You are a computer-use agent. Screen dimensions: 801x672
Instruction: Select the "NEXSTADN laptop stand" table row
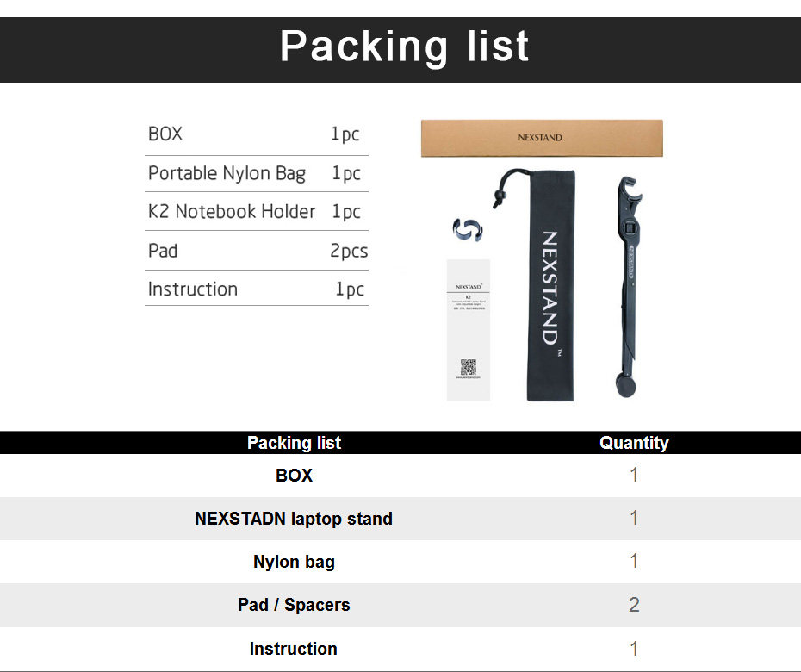tap(294, 519)
